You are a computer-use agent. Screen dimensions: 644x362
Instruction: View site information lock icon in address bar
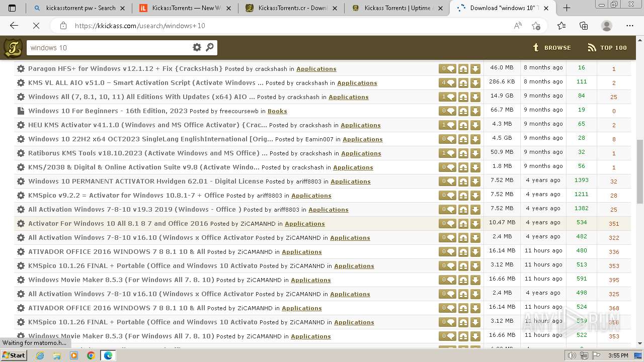[63, 26]
